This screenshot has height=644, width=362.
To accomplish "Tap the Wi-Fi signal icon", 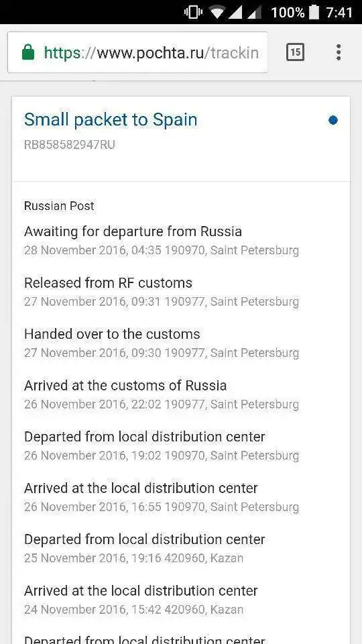I will click(x=217, y=12).
